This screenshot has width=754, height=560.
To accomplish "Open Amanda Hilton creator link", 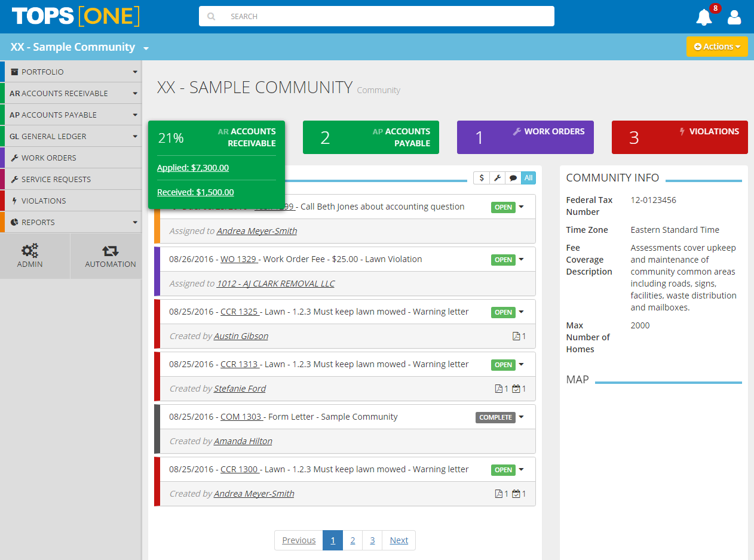I will click(x=243, y=441).
